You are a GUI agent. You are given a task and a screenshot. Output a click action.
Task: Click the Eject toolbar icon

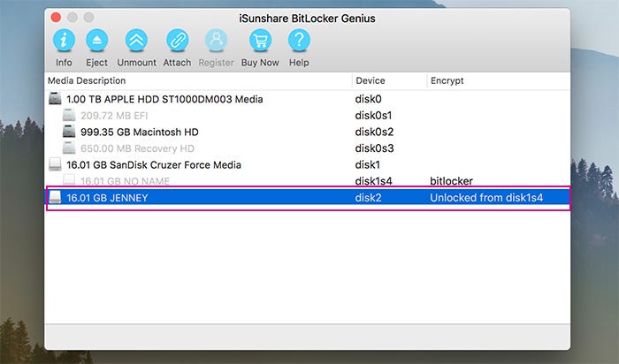[96, 41]
